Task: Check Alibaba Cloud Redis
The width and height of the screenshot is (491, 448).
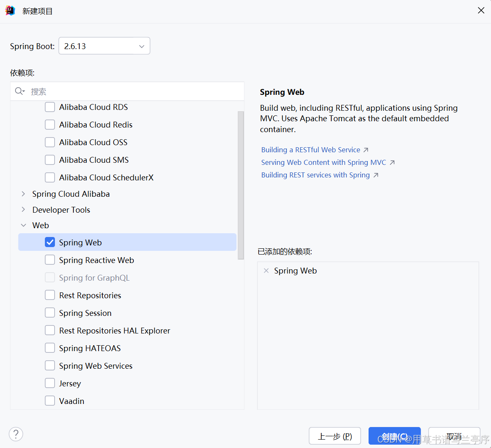Action: click(50, 125)
